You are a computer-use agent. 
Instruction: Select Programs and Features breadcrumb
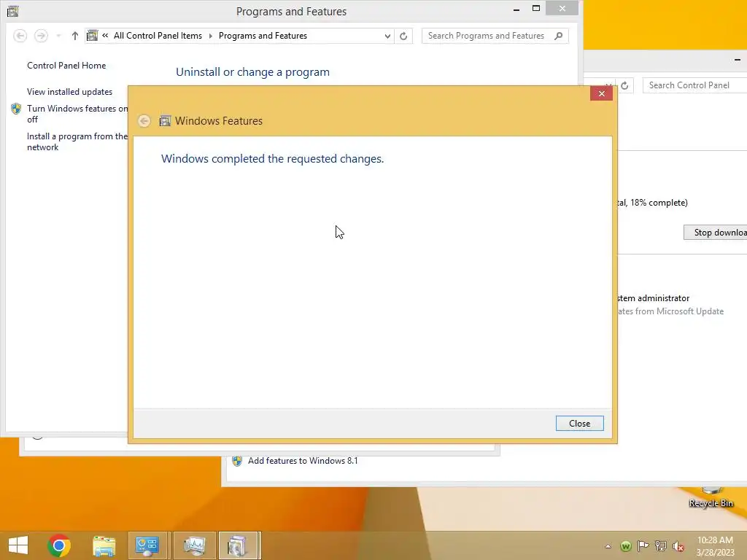[263, 36]
